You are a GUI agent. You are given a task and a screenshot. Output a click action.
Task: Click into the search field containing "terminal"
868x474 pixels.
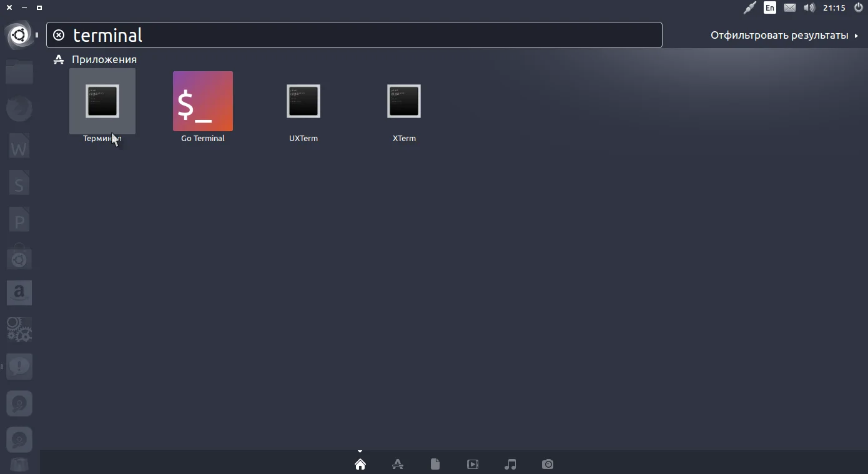tap(354, 35)
